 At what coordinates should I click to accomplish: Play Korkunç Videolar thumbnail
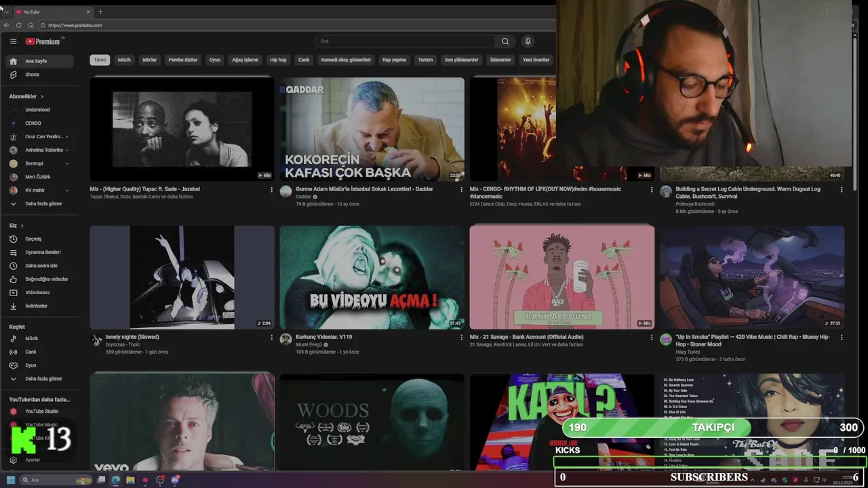pyautogui.click(x=372, y=277)
